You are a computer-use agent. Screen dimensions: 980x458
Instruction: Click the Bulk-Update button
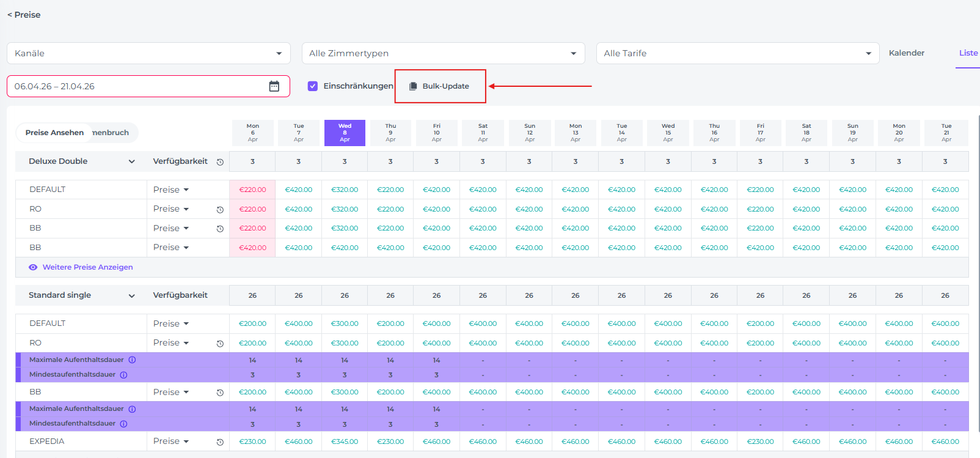pos(440,86)
